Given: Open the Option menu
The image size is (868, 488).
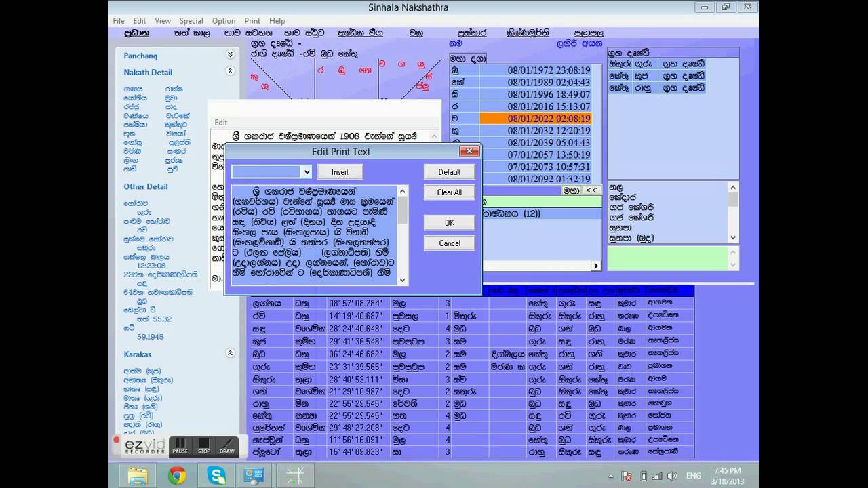Looking at the screenshot, I should pos(224,21).
